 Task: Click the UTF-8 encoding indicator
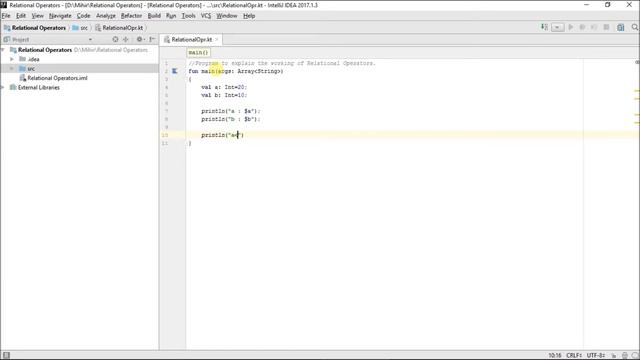point(596,356)
